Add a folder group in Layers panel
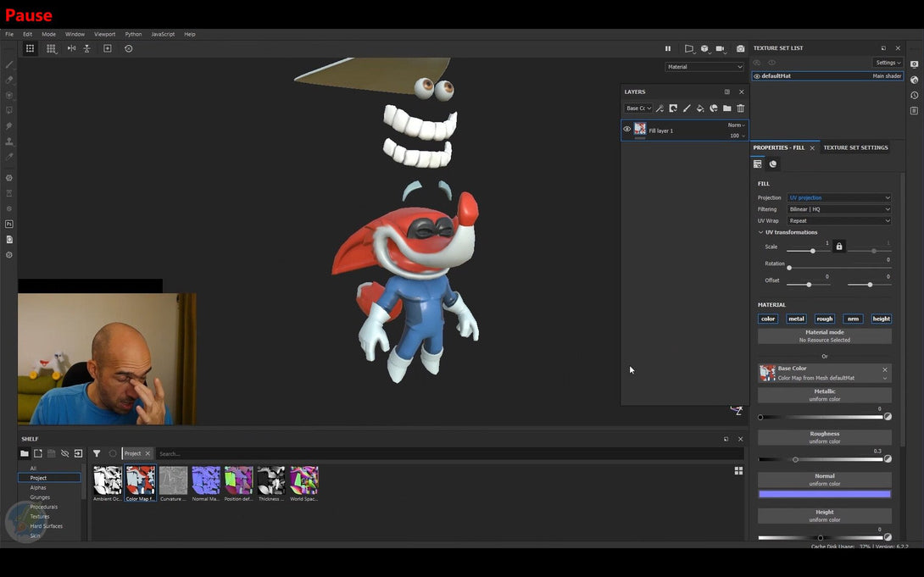 pyautogui.click(x=727, y=108)
